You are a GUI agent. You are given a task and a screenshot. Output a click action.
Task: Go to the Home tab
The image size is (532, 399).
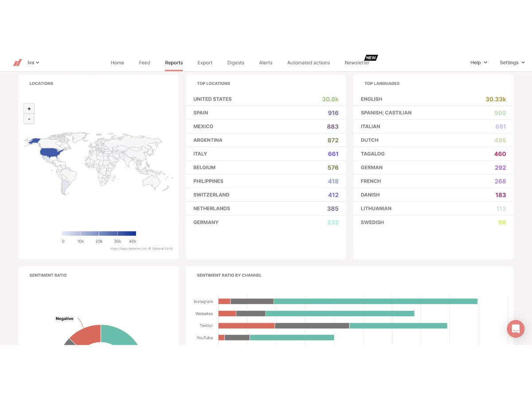tap(117, 63)
